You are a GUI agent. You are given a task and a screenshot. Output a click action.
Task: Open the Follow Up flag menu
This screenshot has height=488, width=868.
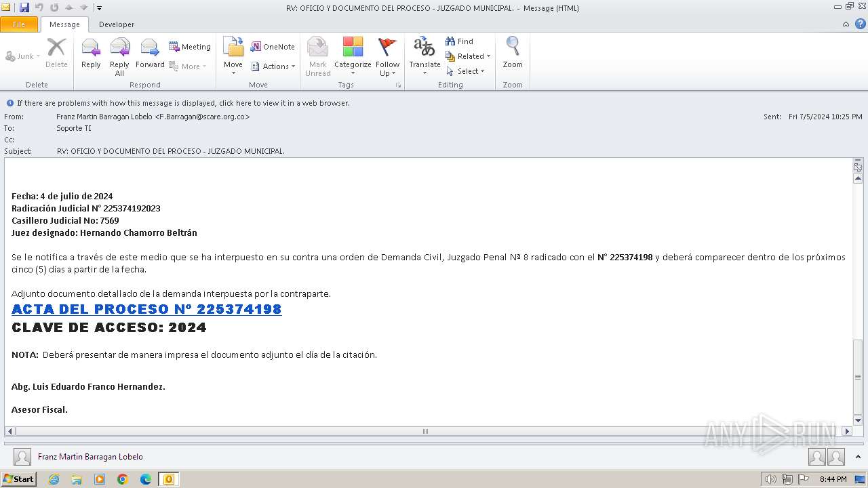point(387,57)
